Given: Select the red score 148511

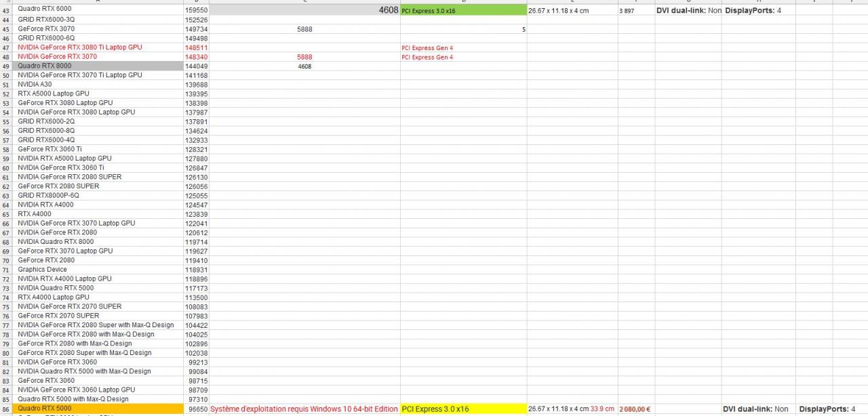Looking at the screenshot, I should (196, 48).
